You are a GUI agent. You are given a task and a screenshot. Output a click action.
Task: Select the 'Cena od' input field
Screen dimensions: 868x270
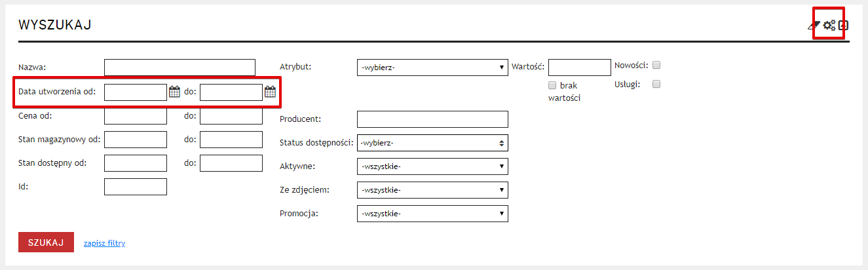[x=136, y=116]
